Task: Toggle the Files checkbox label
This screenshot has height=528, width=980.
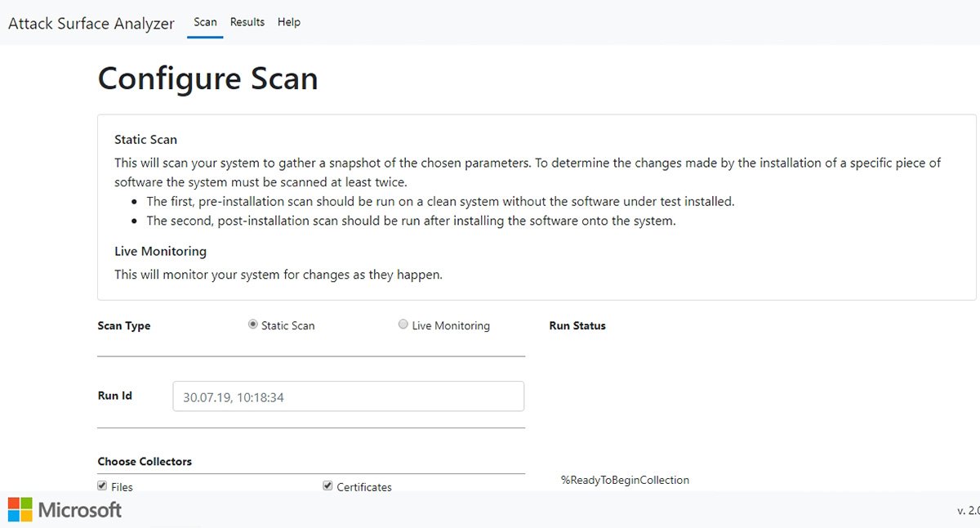Action: click(121, 486)
